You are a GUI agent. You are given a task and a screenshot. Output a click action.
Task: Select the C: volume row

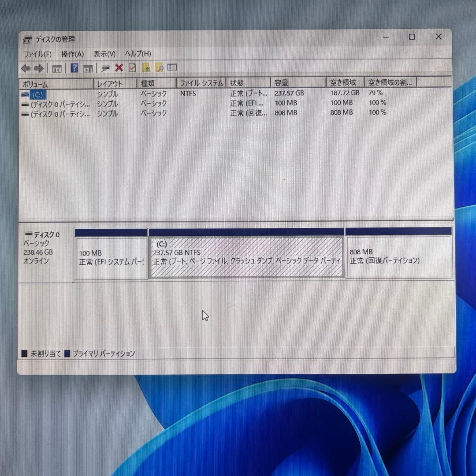point(57,93)
